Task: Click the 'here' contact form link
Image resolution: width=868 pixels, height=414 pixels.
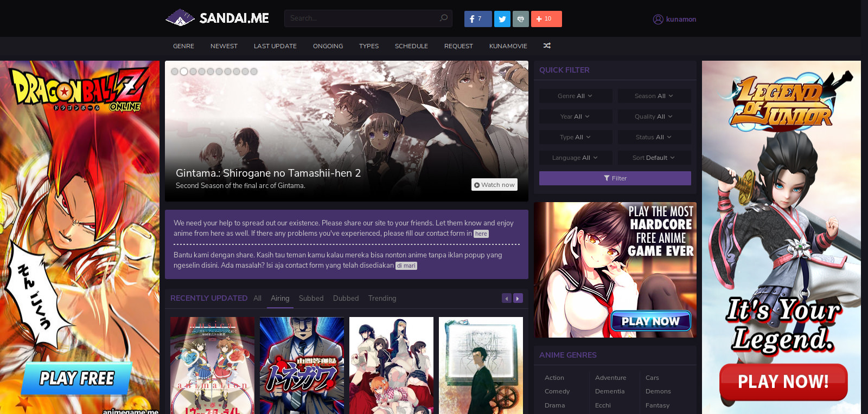Action: click(481, 234)
